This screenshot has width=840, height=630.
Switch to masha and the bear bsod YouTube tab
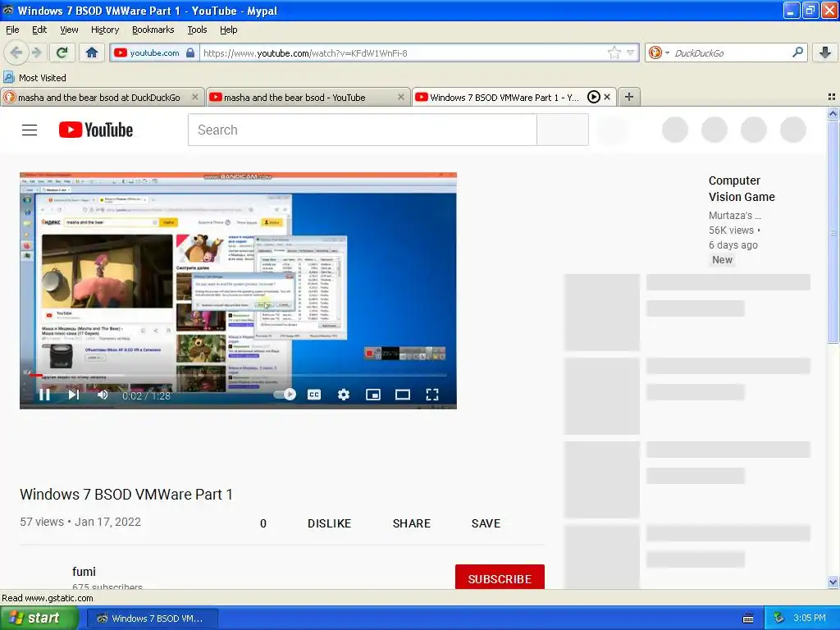tap(294, 98)
